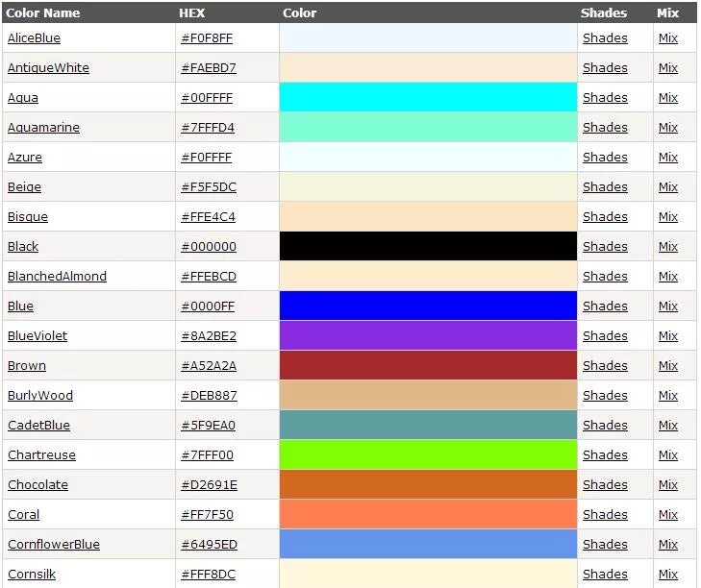Viewport: 701px width, 588px height.
Task: Open Mix for Azure
Action: (x=668, y=158)
